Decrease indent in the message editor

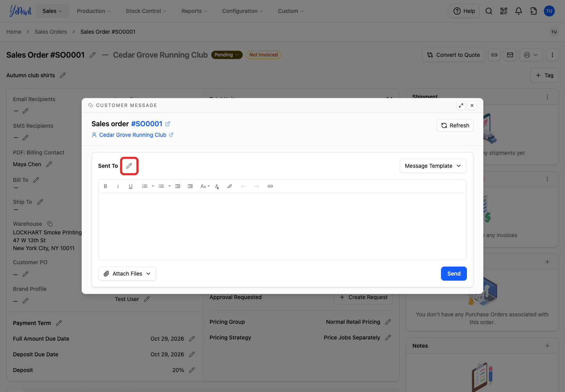[x=178, y=186]
